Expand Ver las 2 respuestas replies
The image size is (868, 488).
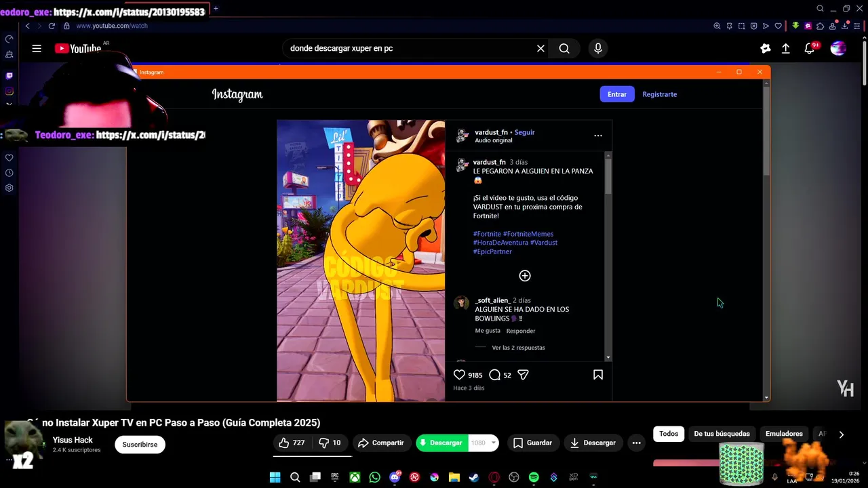pos(518,348)
